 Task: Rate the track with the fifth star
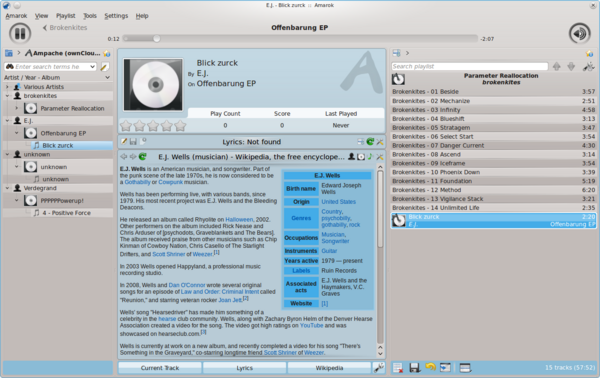coord(180,125)
